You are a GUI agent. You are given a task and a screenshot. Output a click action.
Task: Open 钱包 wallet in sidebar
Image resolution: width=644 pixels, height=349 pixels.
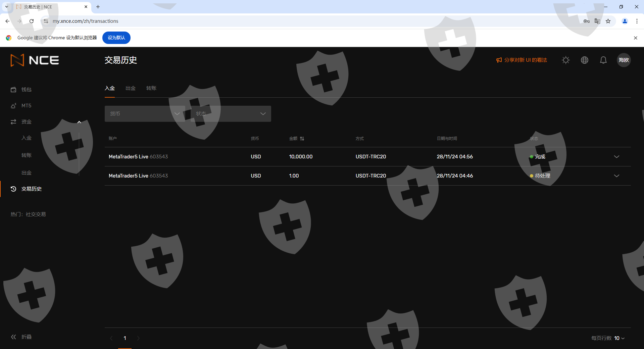(26, 90)
